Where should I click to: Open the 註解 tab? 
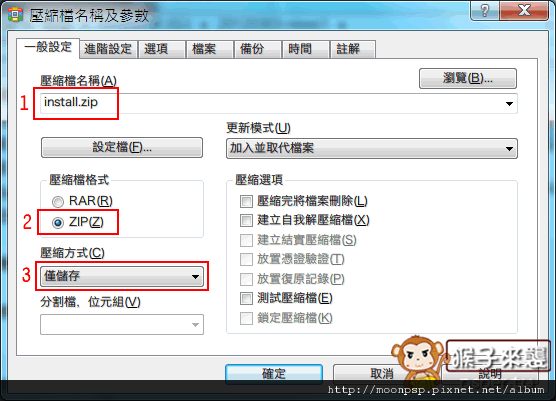pos(348,49)
